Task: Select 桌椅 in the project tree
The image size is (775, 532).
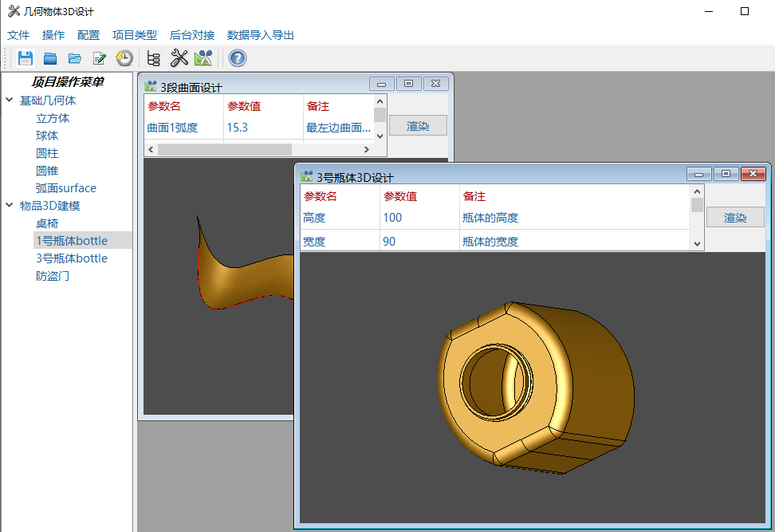Action: click(48, 223)
